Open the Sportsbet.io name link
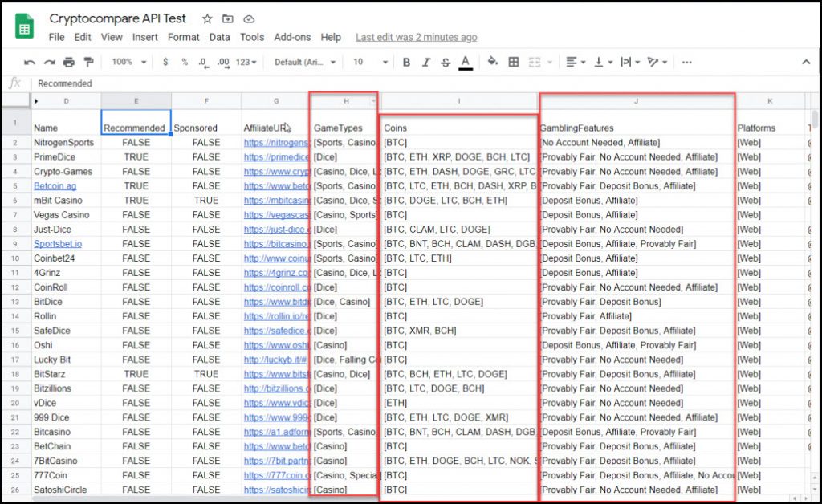The height and width of the screenshot is (504, 822). coord(58,244)
